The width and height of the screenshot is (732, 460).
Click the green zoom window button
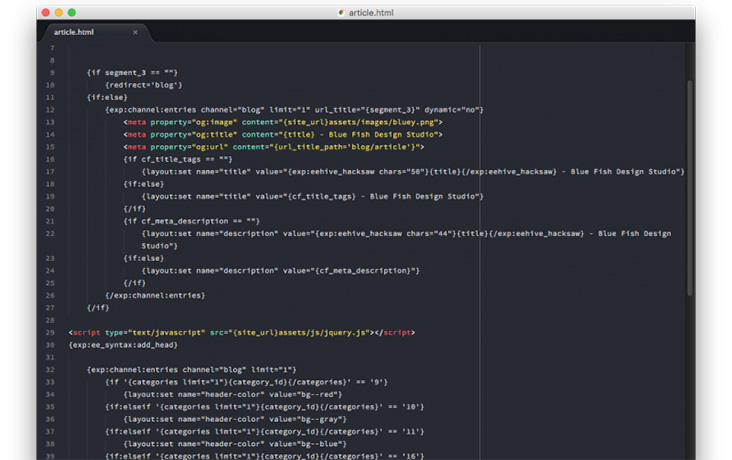tap(72, 13)
